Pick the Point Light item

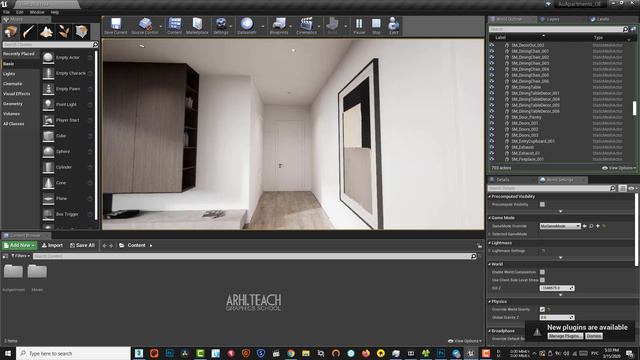(x=68, y=104)
